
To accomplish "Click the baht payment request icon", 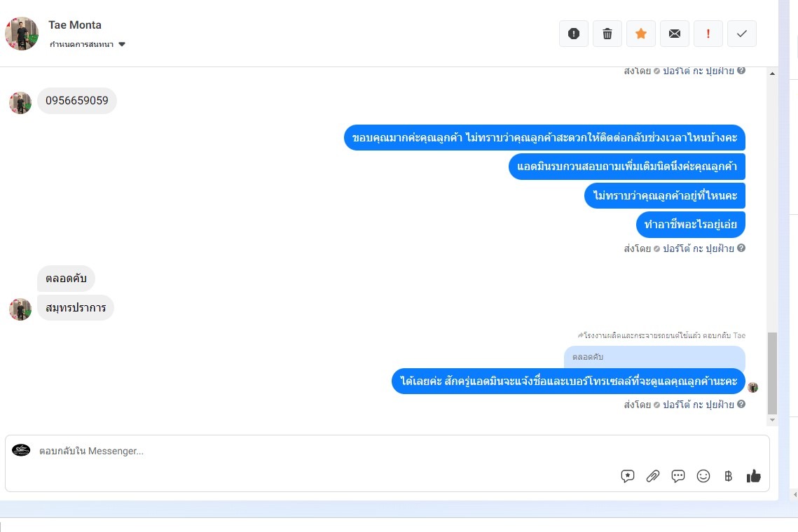I will (728, 476).
